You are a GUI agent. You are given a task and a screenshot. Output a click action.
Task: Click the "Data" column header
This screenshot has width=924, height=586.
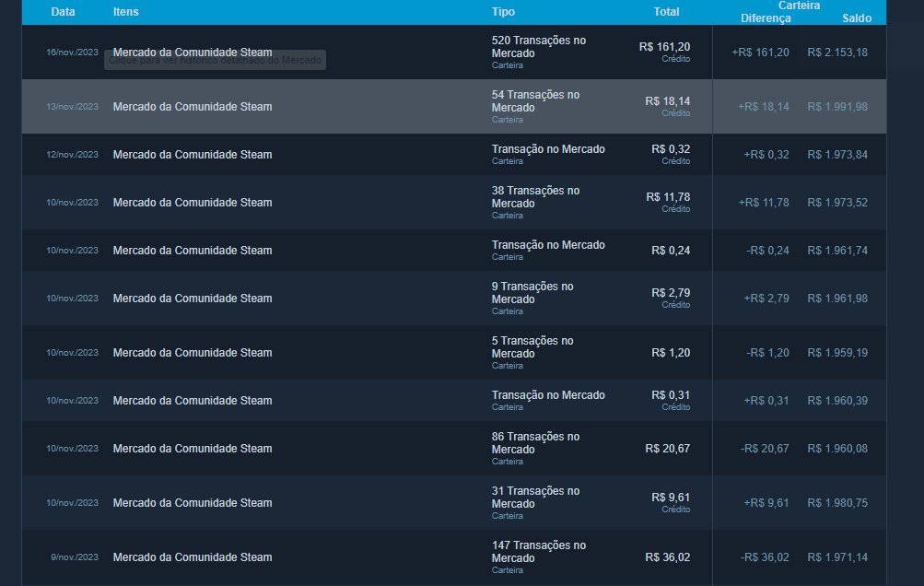click(x=63, y=12)
